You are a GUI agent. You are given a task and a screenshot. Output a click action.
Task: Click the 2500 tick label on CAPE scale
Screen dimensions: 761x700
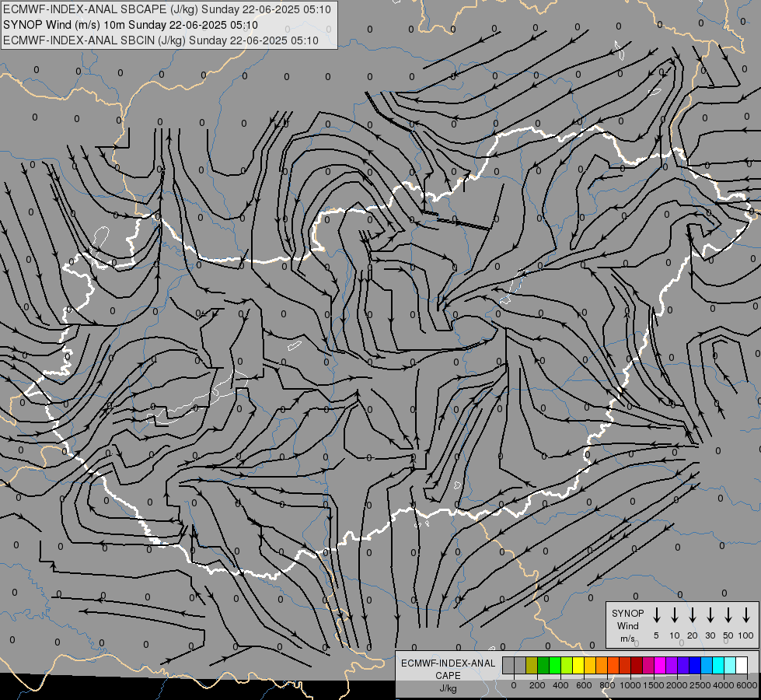(x=700, y=685)
